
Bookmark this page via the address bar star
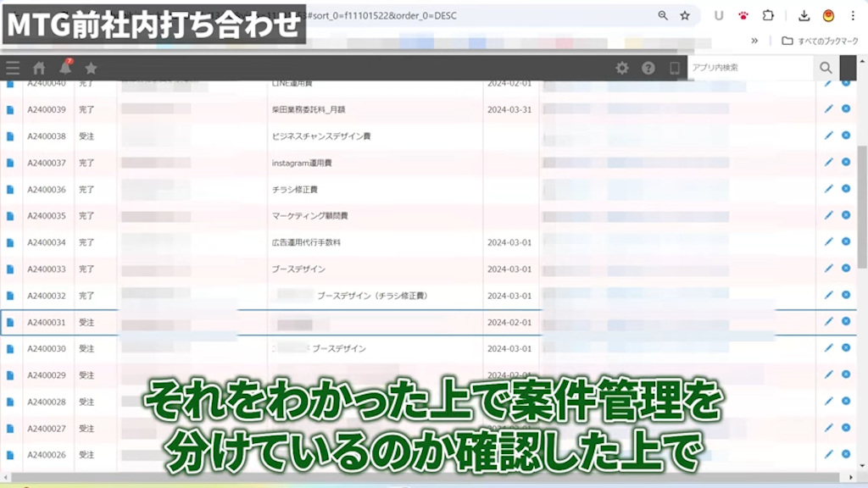685,15
